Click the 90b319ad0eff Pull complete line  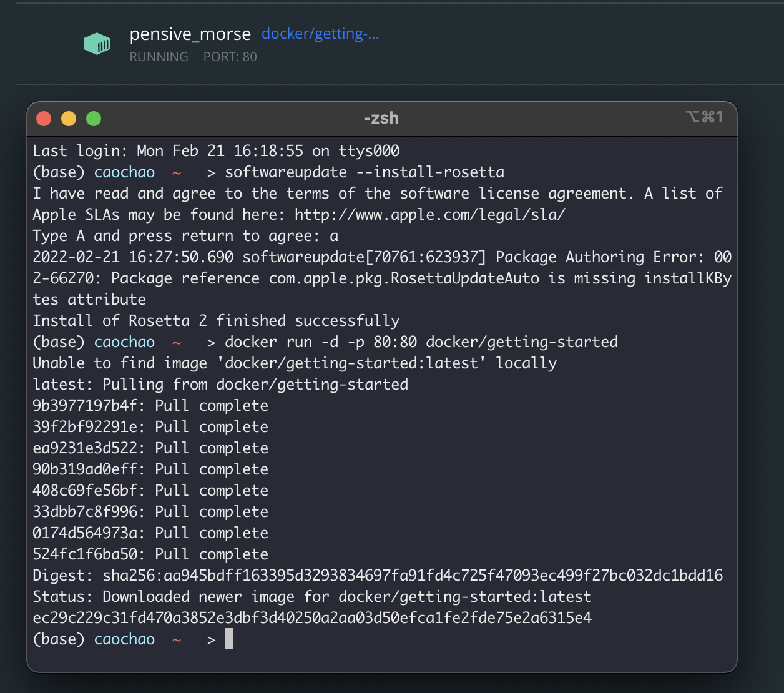150,469
